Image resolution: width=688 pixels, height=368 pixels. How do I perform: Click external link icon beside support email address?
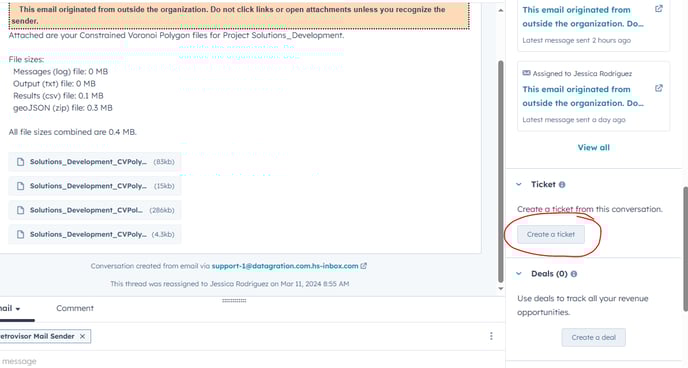364,266
